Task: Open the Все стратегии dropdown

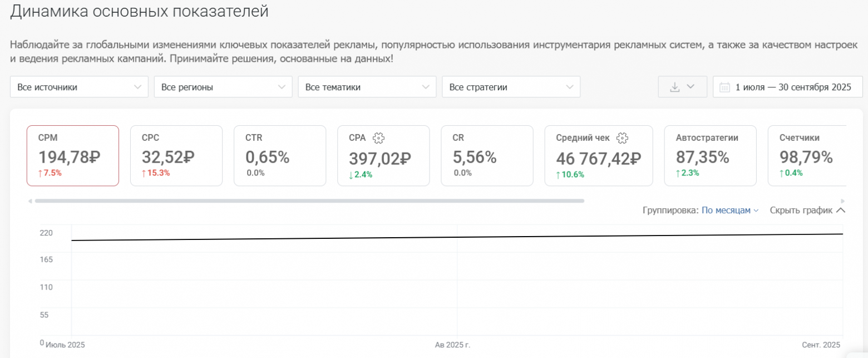Action: click(x=511, y=87)
